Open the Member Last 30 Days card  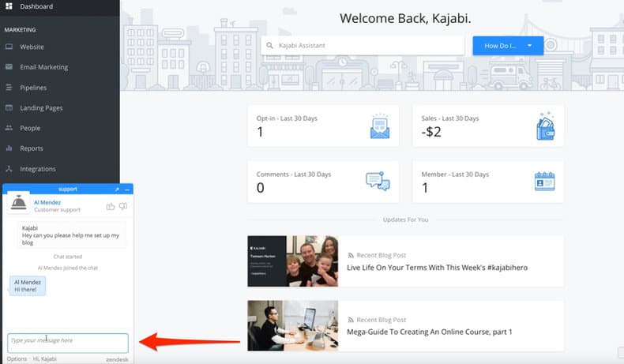[x=488, y=182]
